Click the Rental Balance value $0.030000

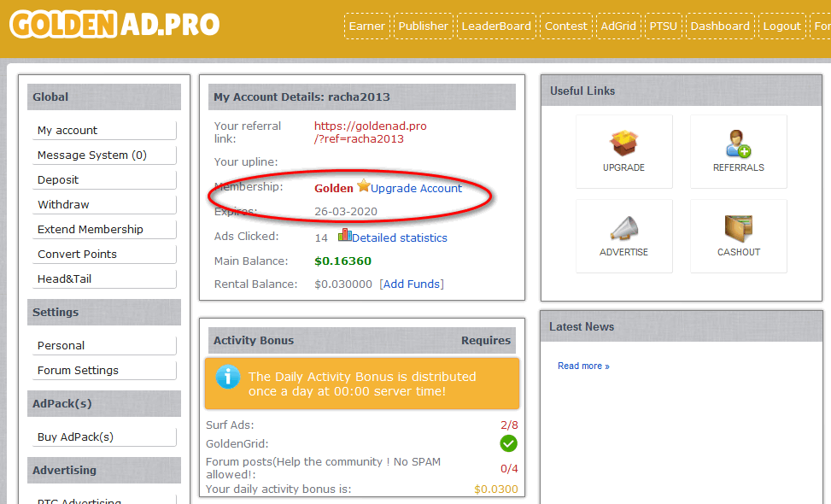point(343,284)
